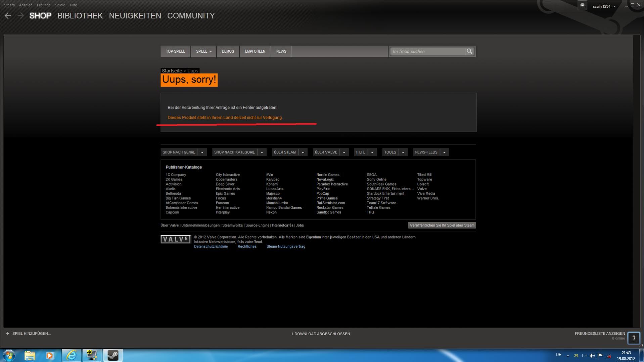Expand the NEWS-FEEDS dropdown
The image size is (644, 362).
point(444,152)
